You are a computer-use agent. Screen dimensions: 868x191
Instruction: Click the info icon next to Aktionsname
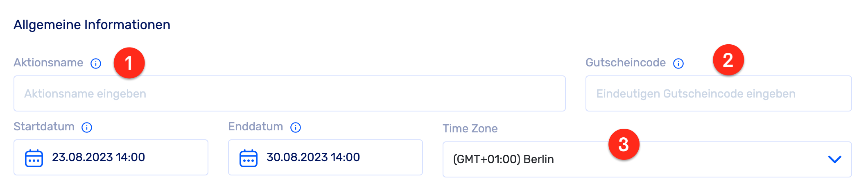[x=96, y=64]
